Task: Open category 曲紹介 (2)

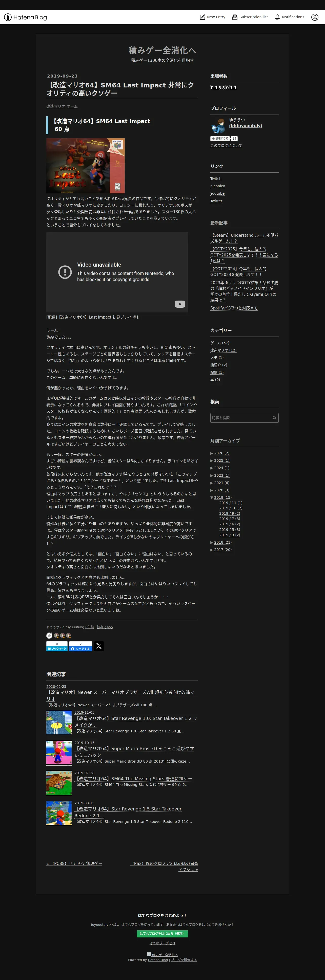Action: tap(219, 365)
